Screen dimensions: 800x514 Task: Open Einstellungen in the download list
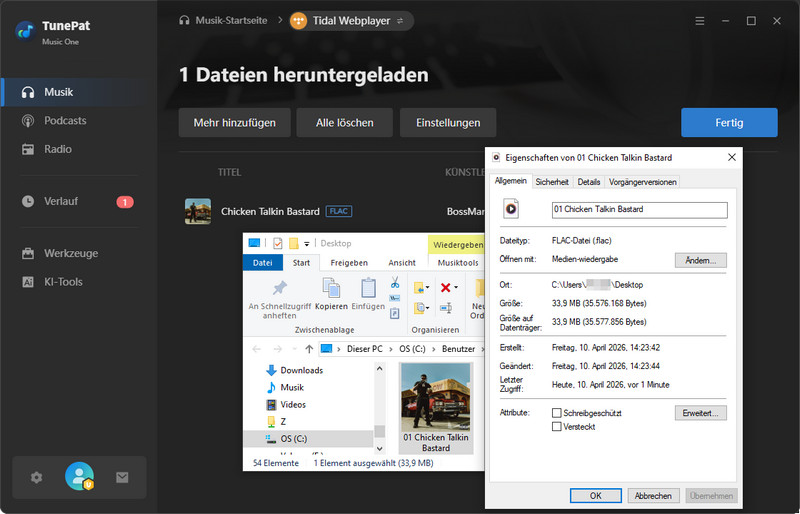(448, 123)
